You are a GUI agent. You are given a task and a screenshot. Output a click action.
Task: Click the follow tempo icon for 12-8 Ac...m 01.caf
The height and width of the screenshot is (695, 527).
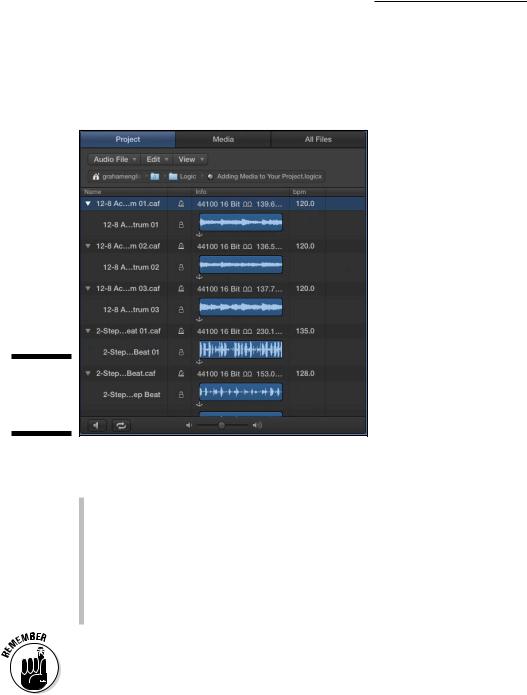tap(181, 204)
